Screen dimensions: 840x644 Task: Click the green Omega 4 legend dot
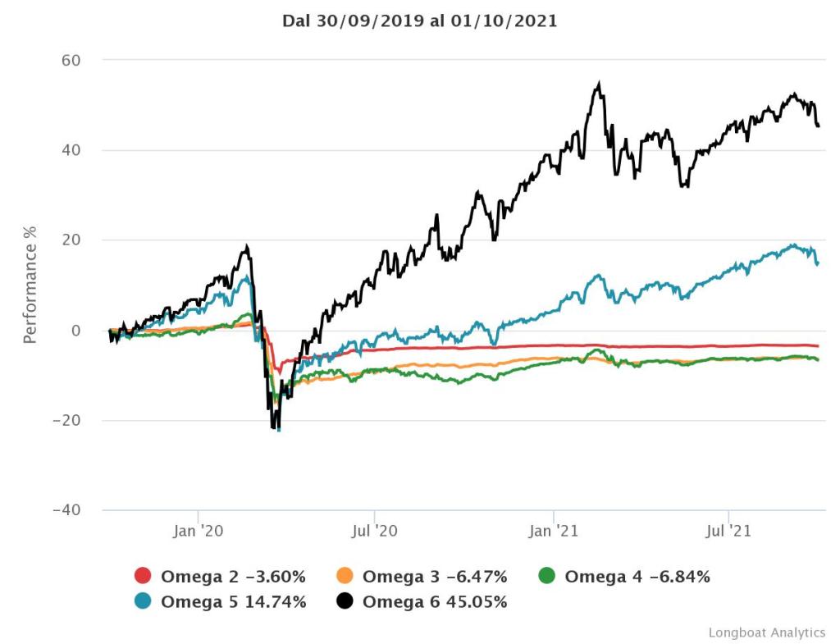[x=546, y=576]
